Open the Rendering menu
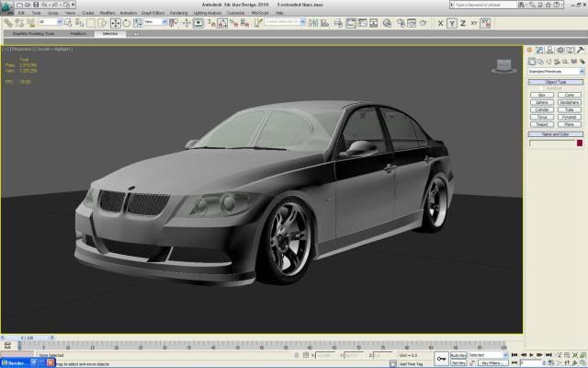 click(178, 13)
